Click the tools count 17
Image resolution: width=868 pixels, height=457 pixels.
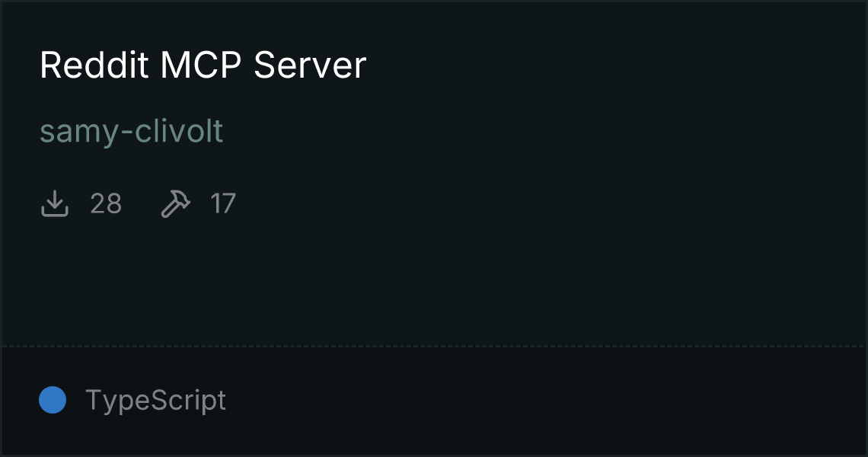coord(223,204)
